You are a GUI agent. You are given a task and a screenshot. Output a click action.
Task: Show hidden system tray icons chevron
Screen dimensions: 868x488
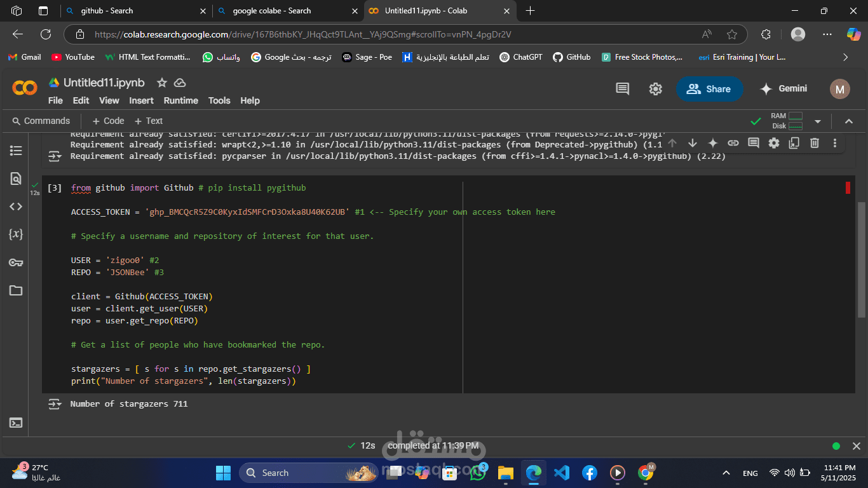[x=726, y=473]
